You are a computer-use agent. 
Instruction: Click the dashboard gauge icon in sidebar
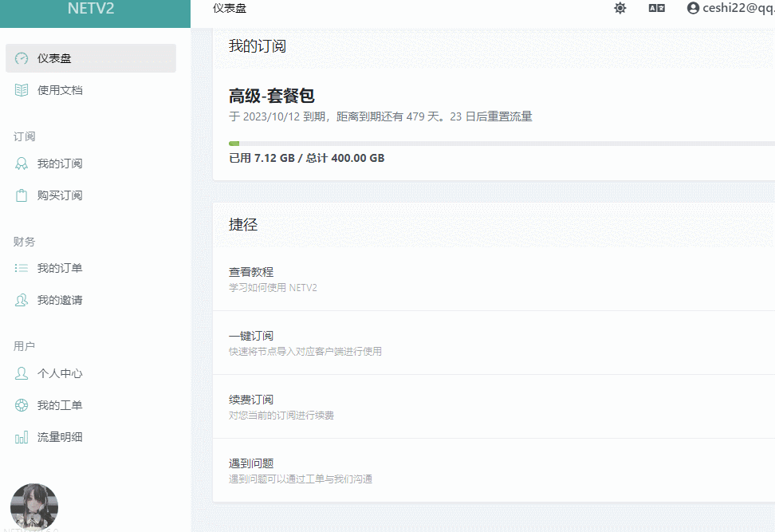22,58
